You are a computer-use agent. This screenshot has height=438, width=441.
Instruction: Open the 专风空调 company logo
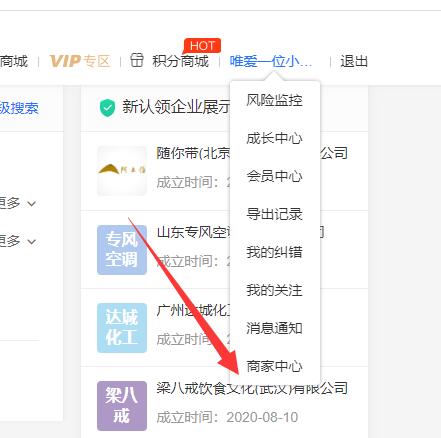pyautogui.click(x=122, y=250)
